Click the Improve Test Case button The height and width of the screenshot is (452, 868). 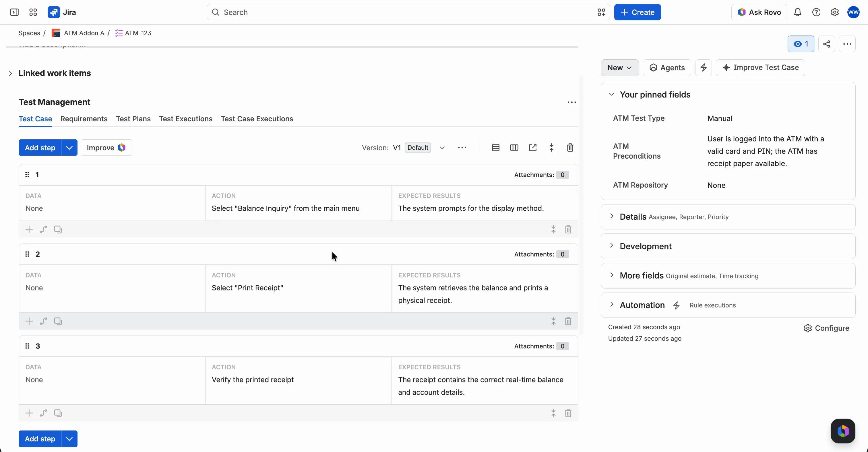(760, 68)
